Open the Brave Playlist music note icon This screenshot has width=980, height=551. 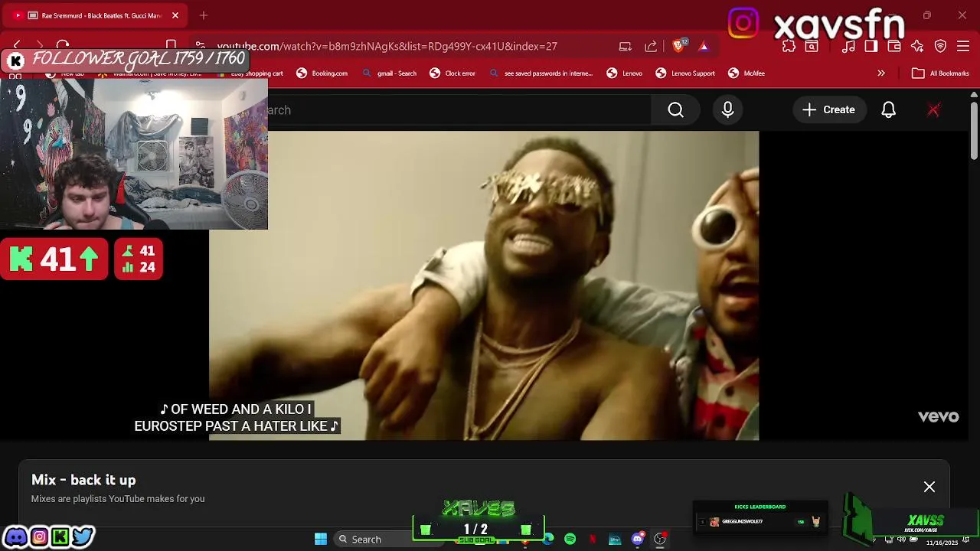(848, 46)
